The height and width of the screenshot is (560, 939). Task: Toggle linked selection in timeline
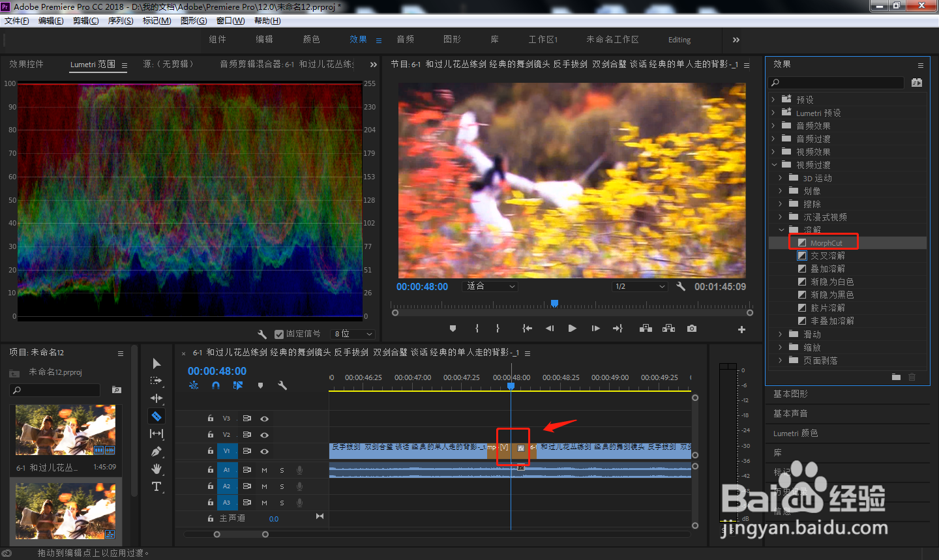(238, 385)
